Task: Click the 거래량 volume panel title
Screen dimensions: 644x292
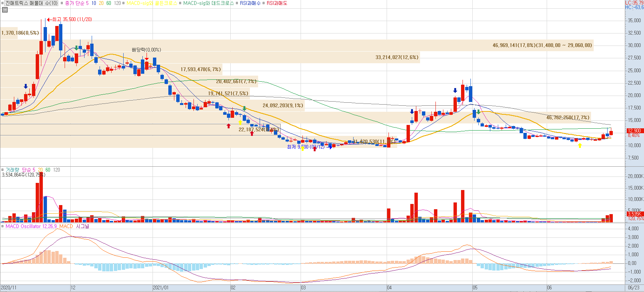Action: tap(12, 170)
